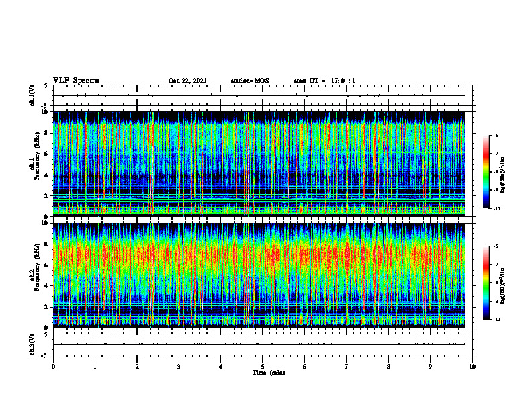Click the ch.2 frequency tick "4"
532x411 pixels.
pyautogui.click(x=47, y=286)
